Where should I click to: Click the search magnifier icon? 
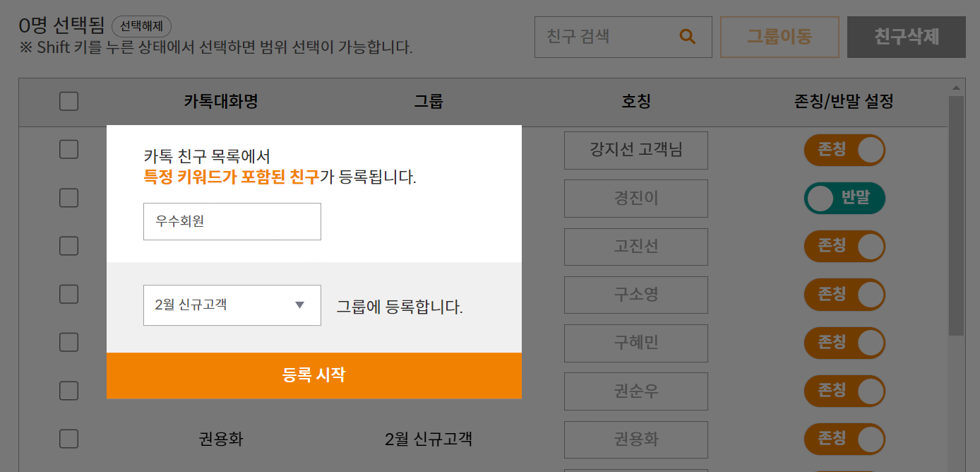[x=687, y=37]
